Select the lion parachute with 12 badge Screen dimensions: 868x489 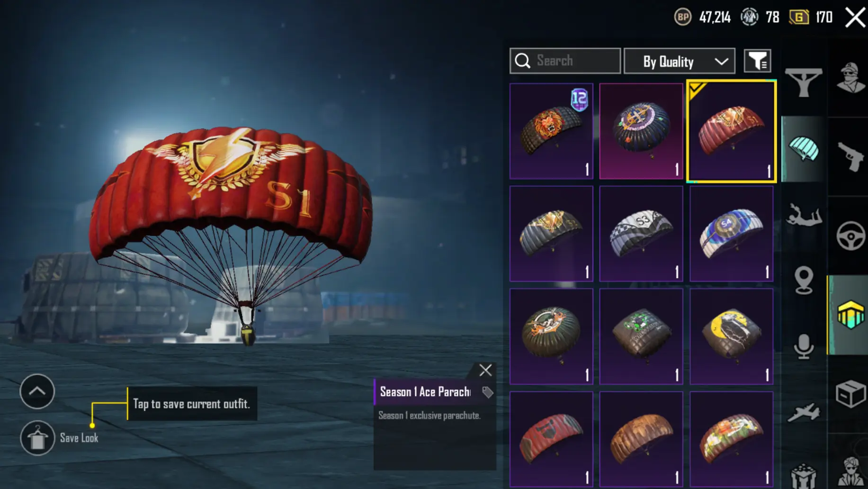pos(551,131)
